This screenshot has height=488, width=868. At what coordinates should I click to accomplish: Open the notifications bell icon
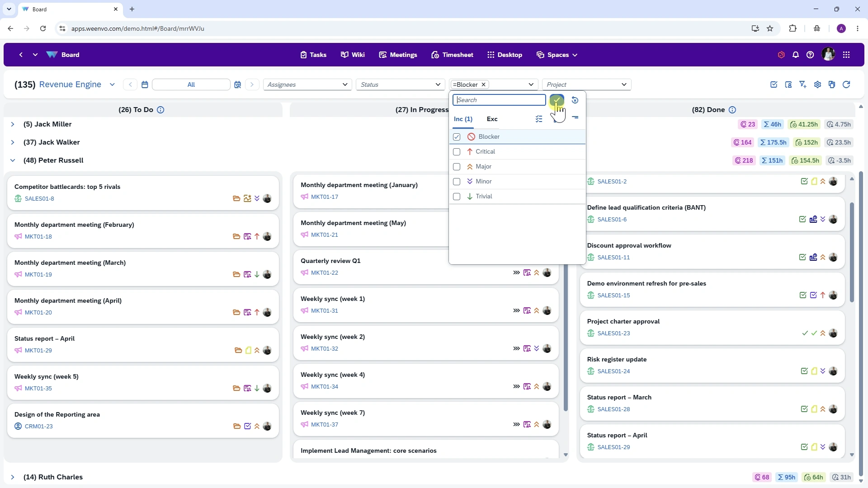click(796, 55)
